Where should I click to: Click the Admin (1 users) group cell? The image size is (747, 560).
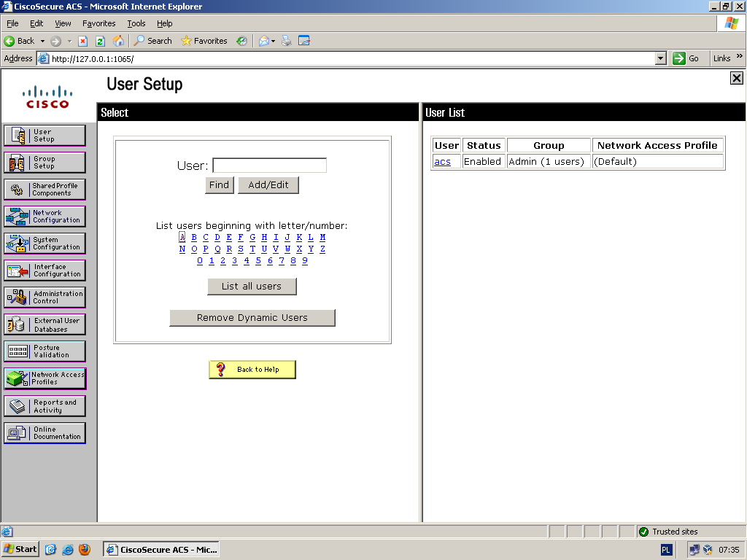click(549, 161)
